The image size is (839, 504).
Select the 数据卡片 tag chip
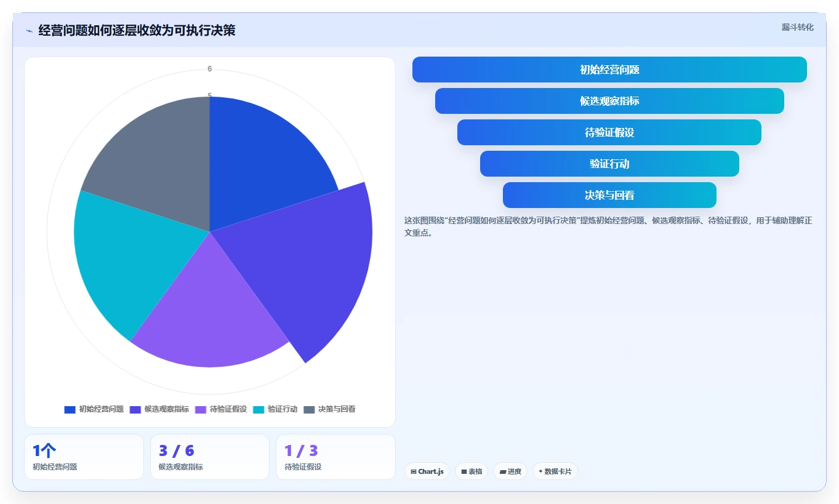[555, 471]
